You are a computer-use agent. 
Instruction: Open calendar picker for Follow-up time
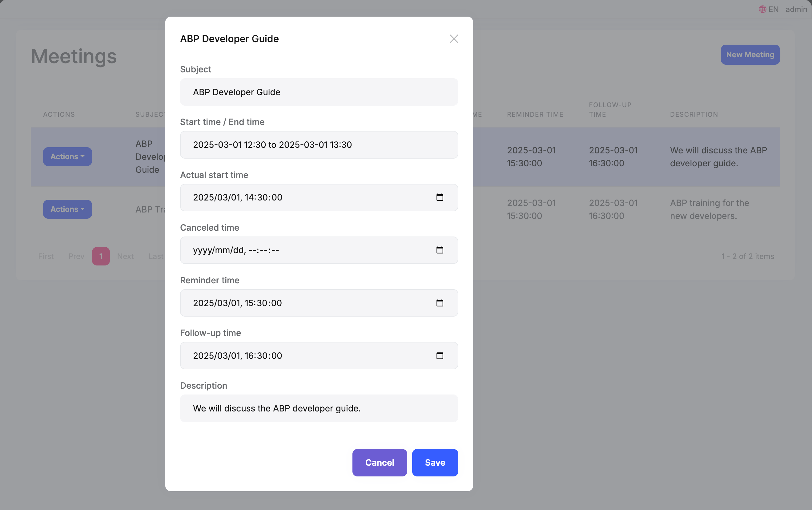click(440, 355)
